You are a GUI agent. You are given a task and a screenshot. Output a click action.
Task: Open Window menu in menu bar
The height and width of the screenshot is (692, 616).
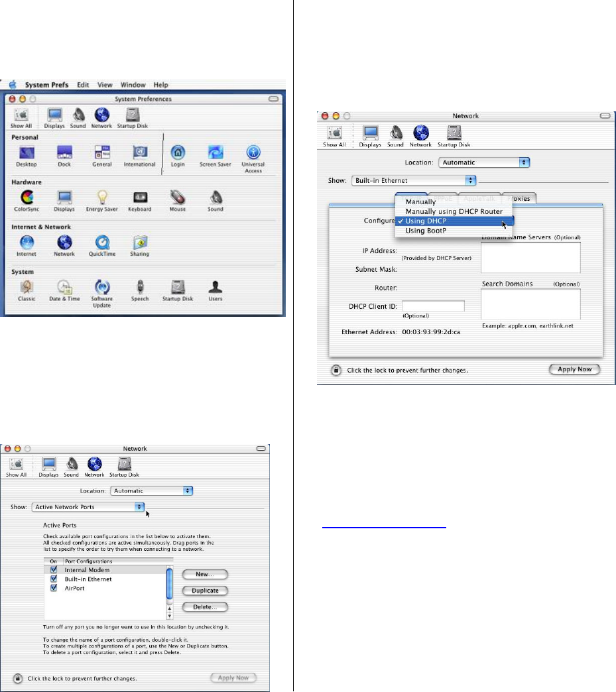pyautogui.click(x=133, y=85)
